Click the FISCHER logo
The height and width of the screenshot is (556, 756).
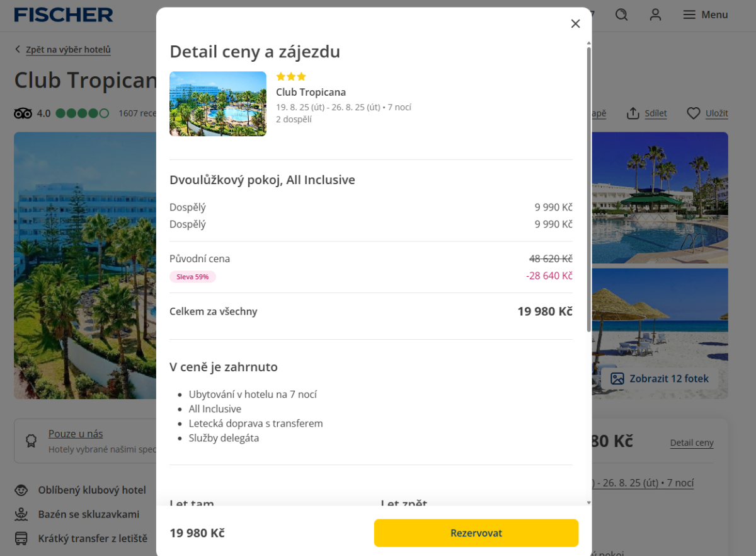tap(64, 15)
